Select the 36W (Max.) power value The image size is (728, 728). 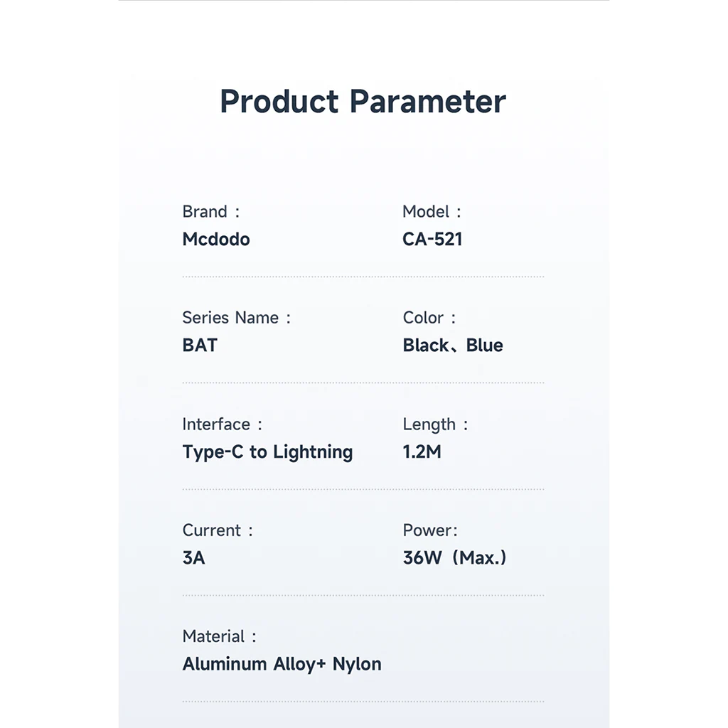click(454, 558)
